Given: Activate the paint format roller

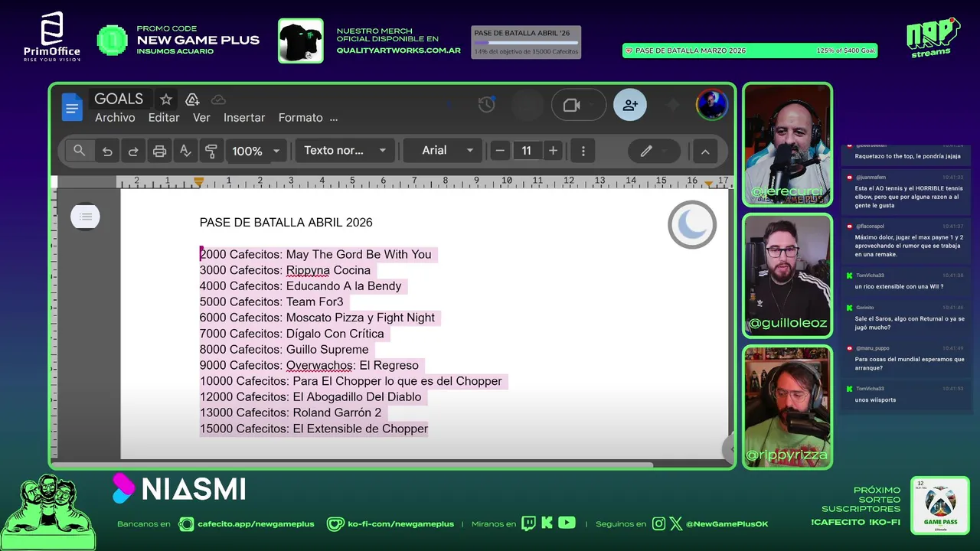Looking at the screenshot, I should [211, 152].
